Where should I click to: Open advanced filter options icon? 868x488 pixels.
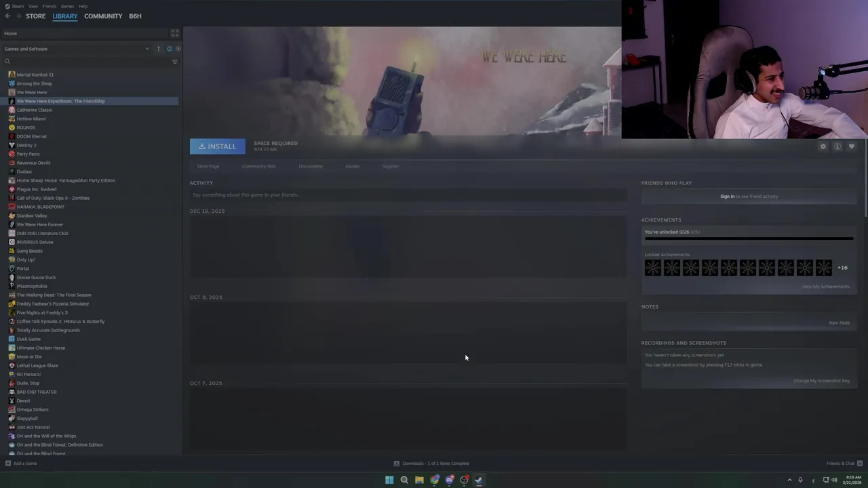point(174,62)
